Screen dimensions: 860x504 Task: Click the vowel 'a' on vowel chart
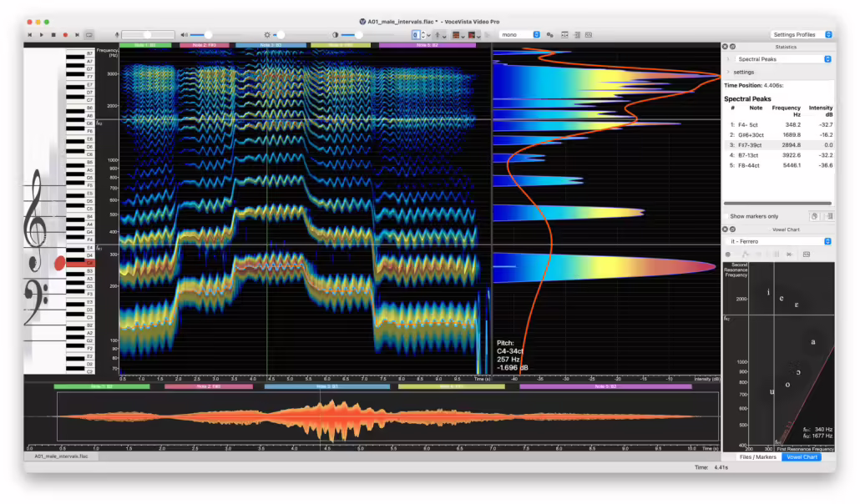point(813,341)
